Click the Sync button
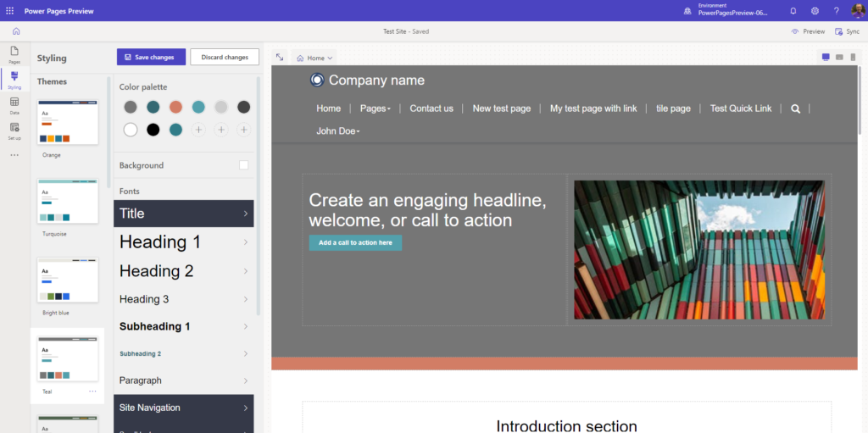 pyautogui.click(x=847, y=31)
